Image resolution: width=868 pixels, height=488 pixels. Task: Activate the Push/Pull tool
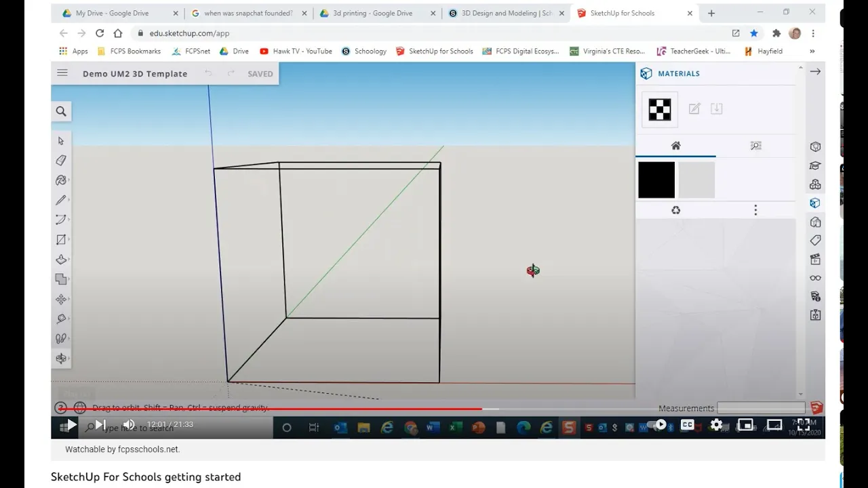coord(61,260)
